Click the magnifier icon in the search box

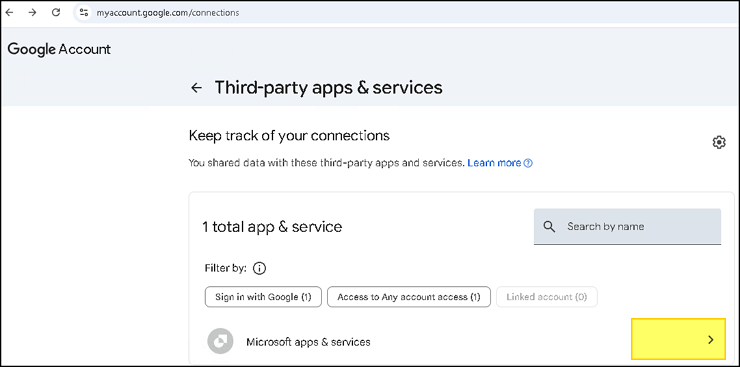(x=549, y=226)
